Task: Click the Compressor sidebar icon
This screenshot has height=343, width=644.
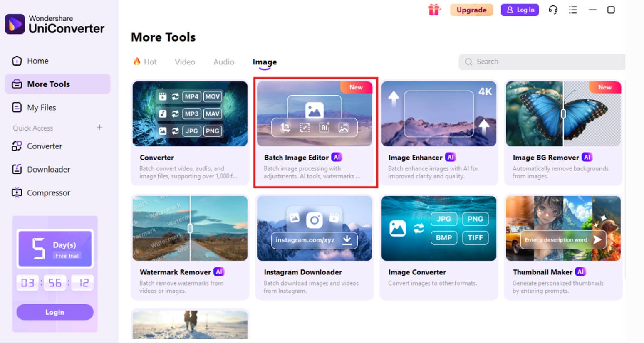Action: pyautogui.click(x=17, y=192)
